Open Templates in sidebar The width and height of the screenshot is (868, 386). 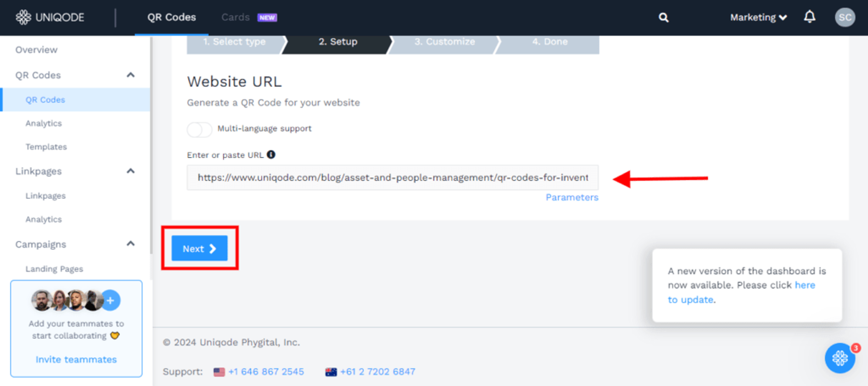[x=46, y=147]
